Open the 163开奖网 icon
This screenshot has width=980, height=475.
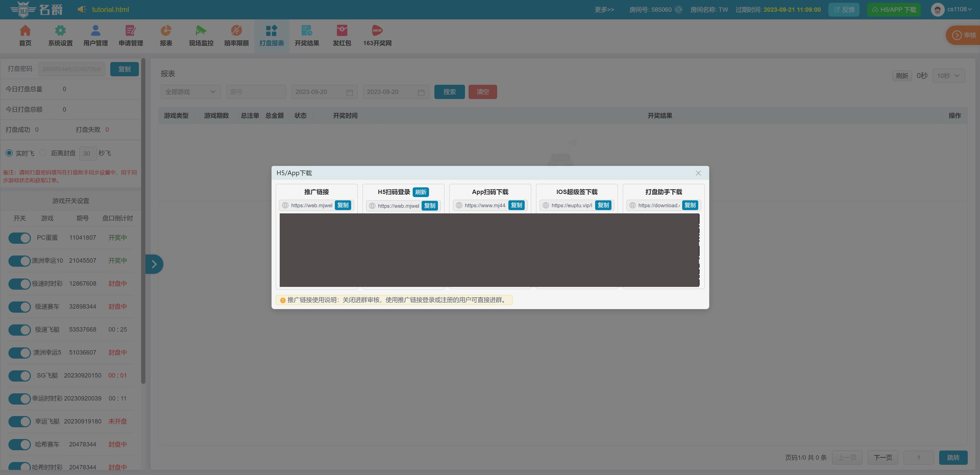(x=377, y=30)
